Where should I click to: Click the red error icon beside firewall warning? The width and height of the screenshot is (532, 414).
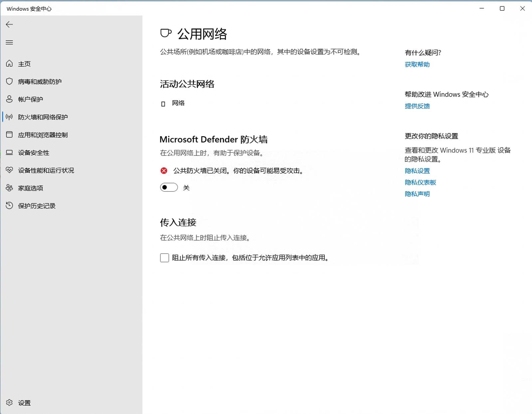coord(164,171)
